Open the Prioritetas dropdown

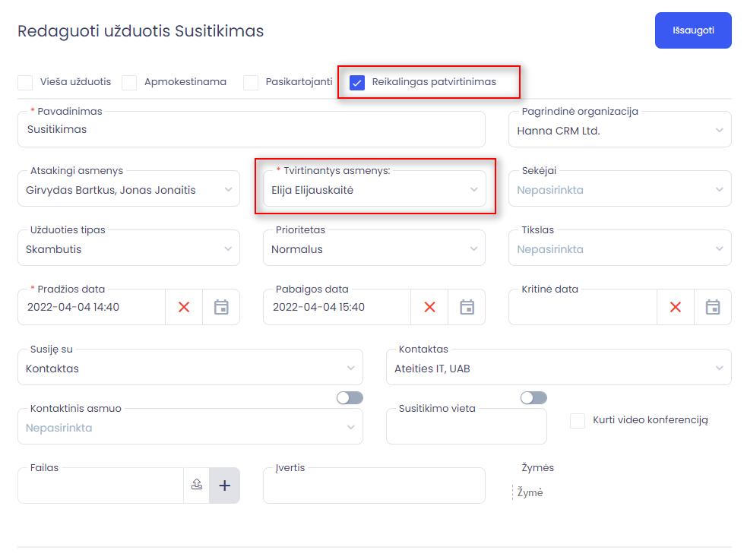(375, 248)
